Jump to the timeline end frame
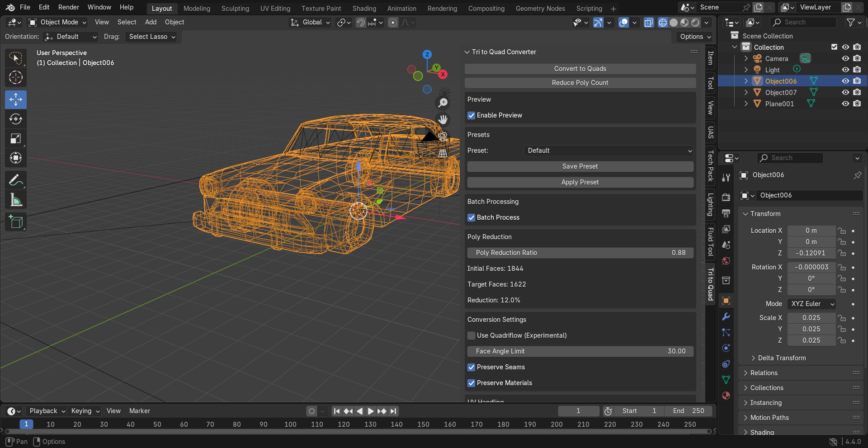This screenshot has height=448, width=868. (393, 411)
